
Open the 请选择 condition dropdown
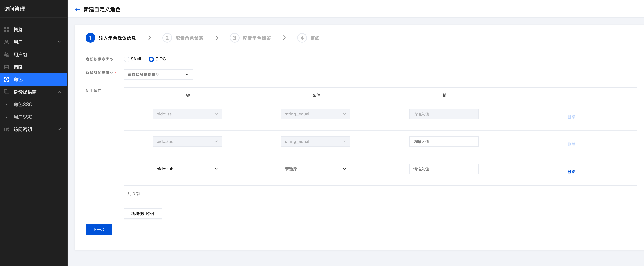point(315,169)
